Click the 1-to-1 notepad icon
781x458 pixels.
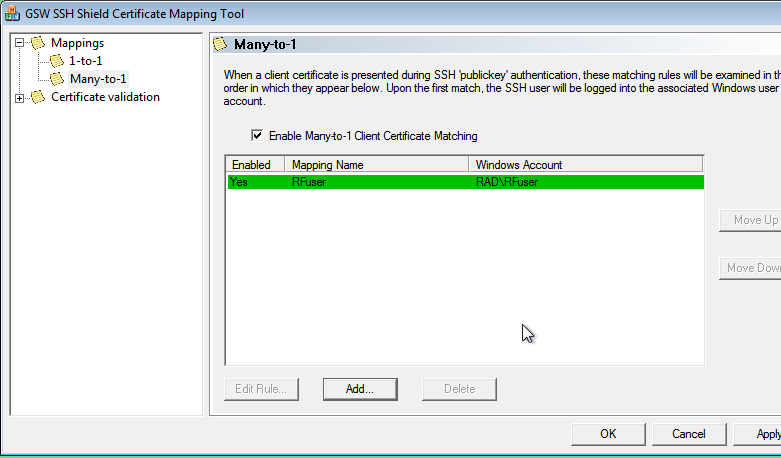[x=57, y=61]
